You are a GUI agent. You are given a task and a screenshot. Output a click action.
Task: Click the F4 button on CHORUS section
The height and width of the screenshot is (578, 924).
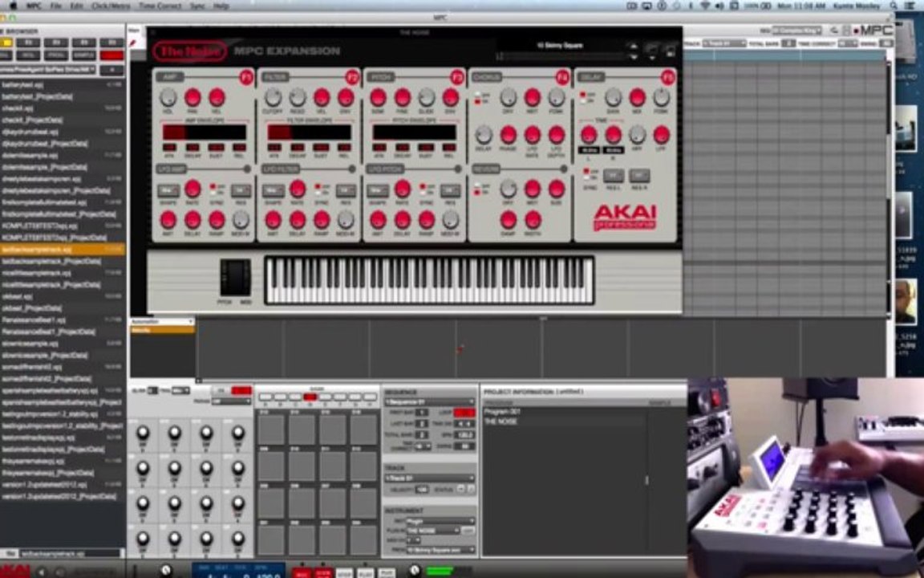point(563,77)
